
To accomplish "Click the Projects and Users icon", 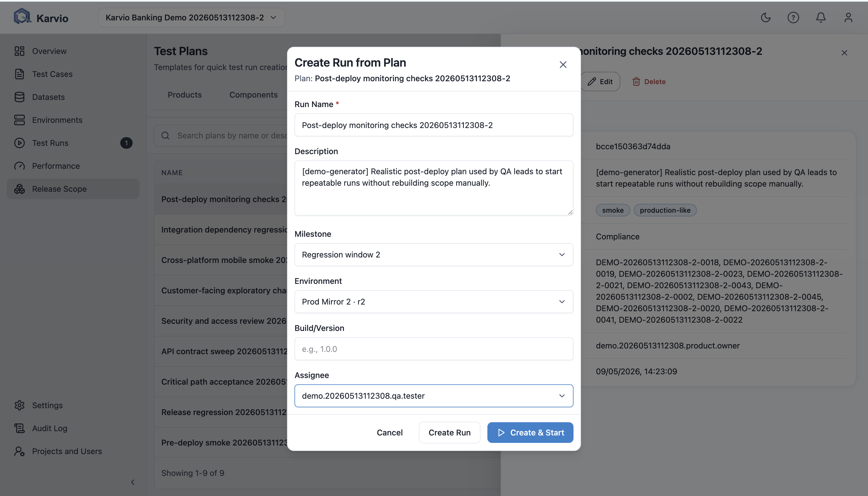I will click(x=20, y=451).
